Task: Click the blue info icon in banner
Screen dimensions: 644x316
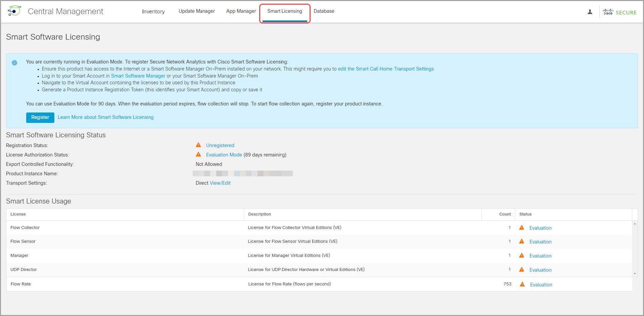Action: coord(14,63)
